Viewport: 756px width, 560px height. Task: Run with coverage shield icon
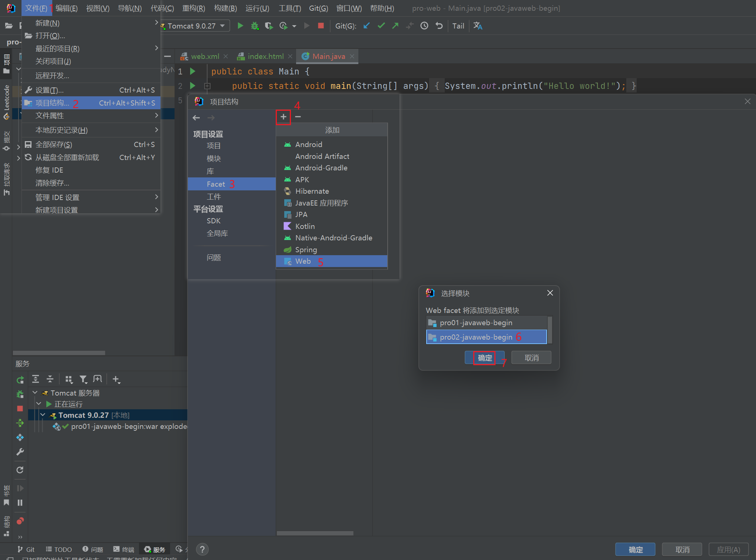pos(269,26)
